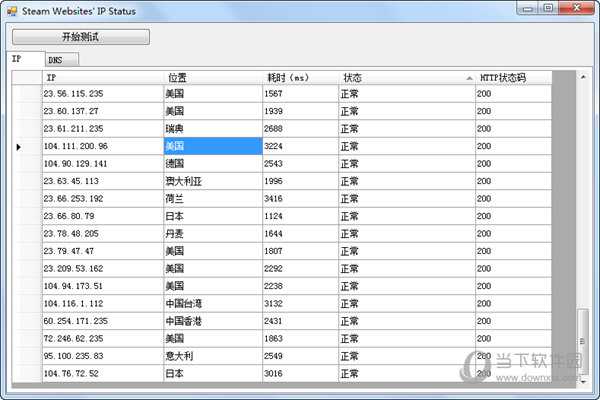Sort by 耗时 (ms) column header

tap(300, 78)
